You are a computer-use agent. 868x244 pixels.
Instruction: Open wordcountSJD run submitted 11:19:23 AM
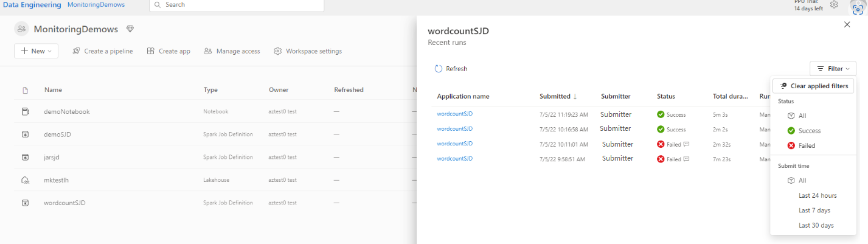pyautogui.click(x=455, y=114)
